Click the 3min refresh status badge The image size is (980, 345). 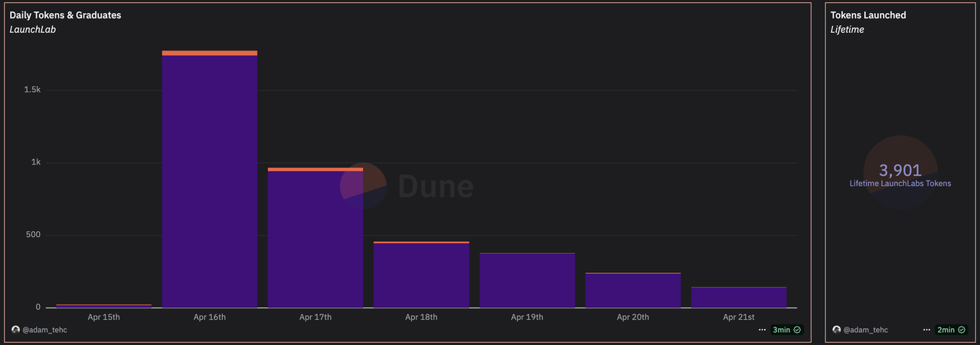point(781,330)
